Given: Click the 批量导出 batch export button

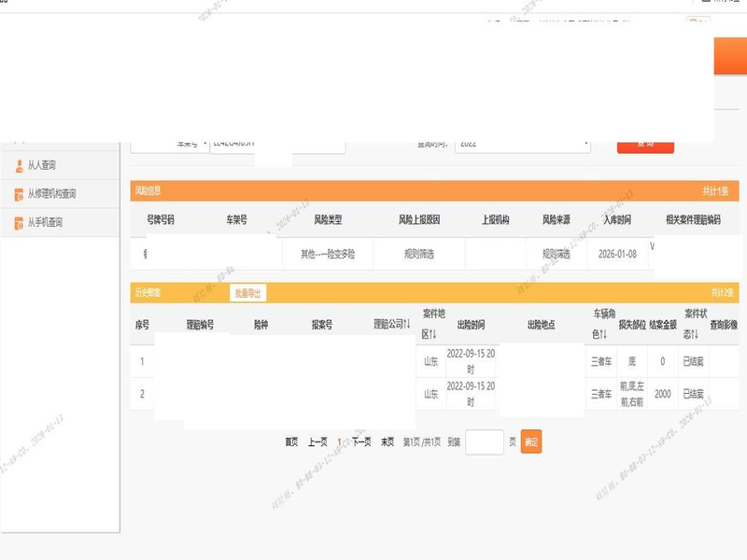Looking at the screenshot, I should pyautogui.click(x=248, y=293).
